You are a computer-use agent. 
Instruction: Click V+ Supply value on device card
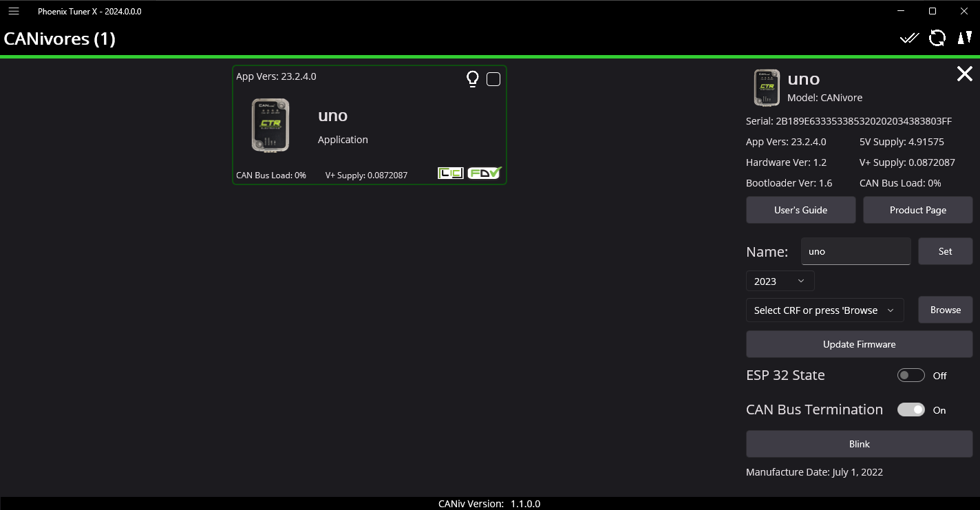[x=366, y=175]
